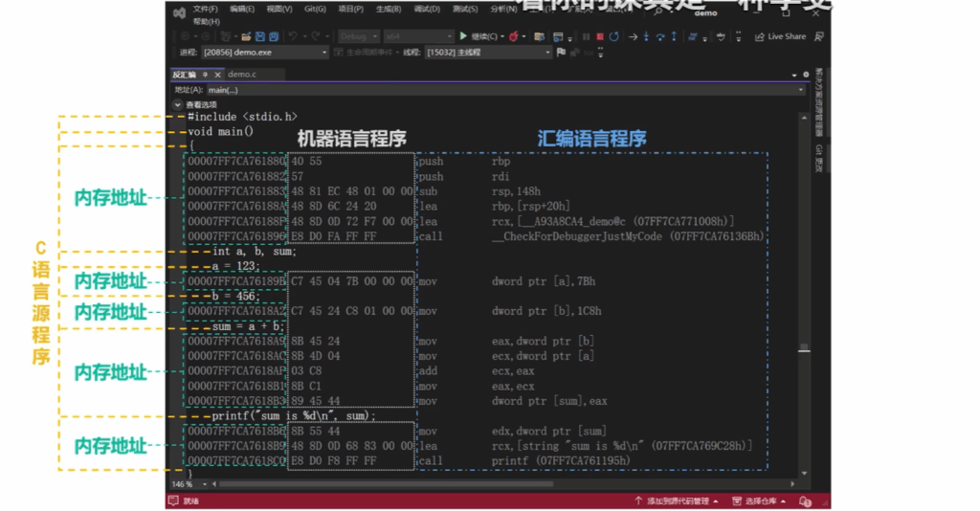980x511 pixels.
Task: Open the 帮助(H) menu
Action: pos(207,21)
